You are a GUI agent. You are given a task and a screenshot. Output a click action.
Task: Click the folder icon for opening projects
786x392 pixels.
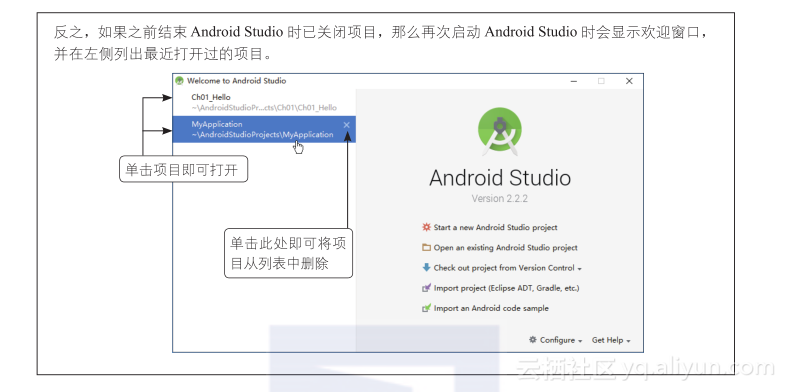(x=426, y=247)
